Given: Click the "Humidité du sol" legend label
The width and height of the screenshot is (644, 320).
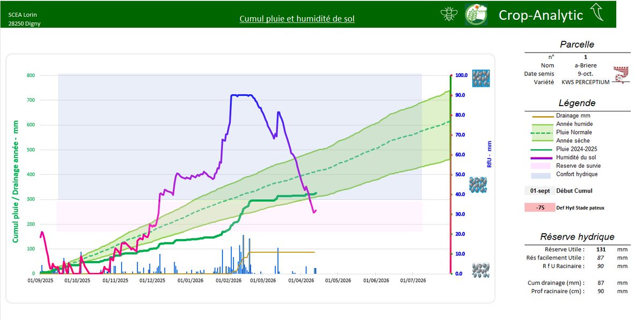Looking at the screenshot, I should (x=577, y=157).
